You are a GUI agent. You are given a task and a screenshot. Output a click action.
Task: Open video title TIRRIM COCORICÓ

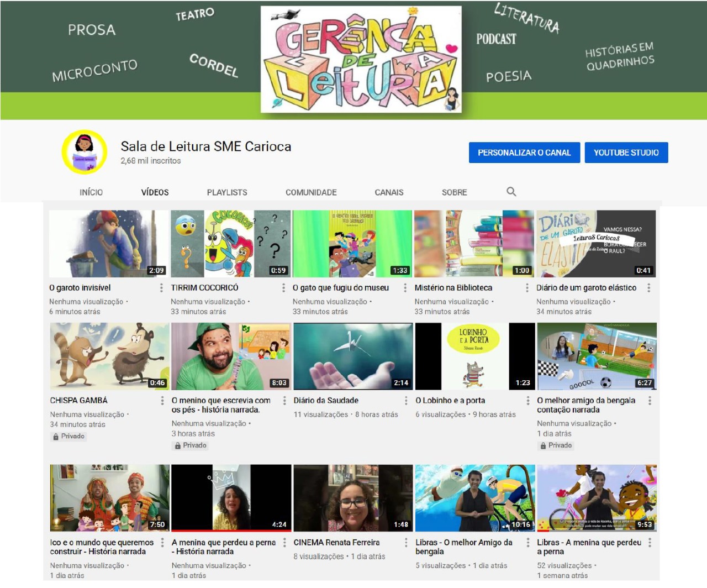point(204,288)
